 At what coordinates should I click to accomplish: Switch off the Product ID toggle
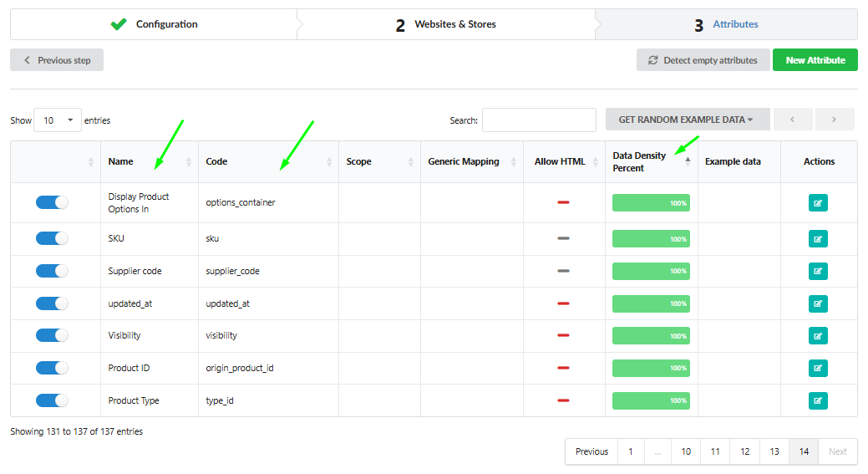pyautogui.click(x=52, y=368)
